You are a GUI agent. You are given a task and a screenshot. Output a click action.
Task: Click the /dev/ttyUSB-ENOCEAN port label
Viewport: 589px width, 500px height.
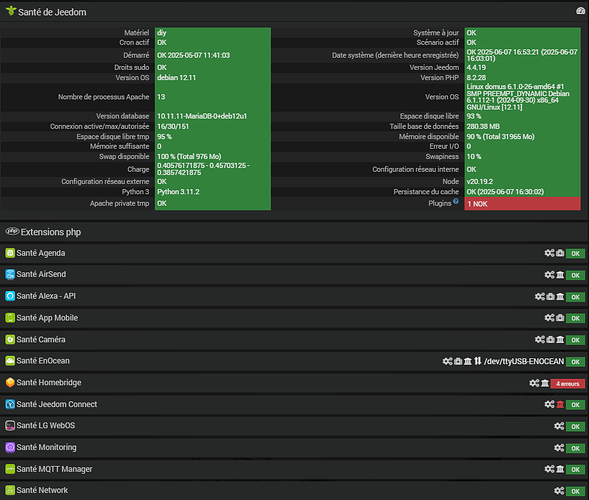click(524, 361)
